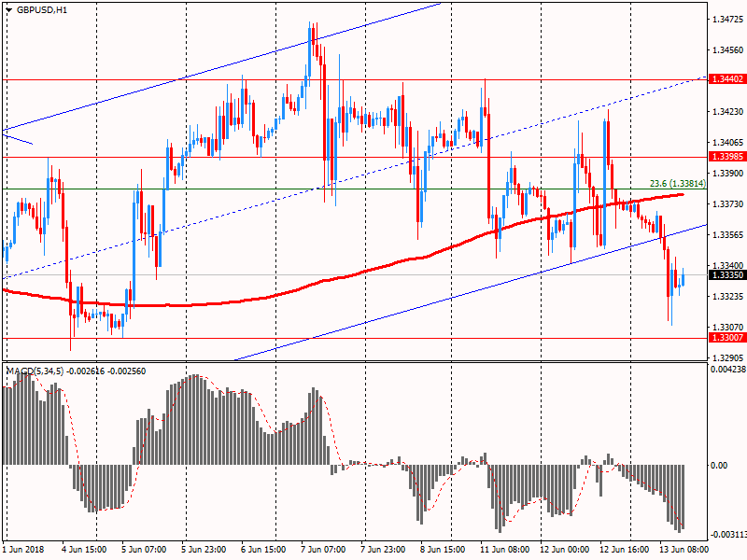This screenshot has height=560, width=747.
Task: Click the 12 Jun 00:00 time label
Action: pyautogui.click(x=565, y=550)
